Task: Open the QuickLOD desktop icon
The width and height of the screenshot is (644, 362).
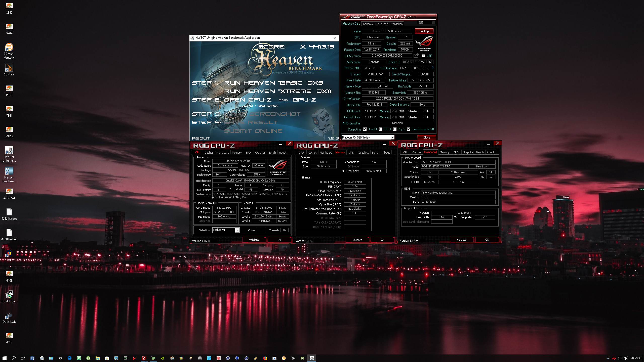Action: pos(9,317)
